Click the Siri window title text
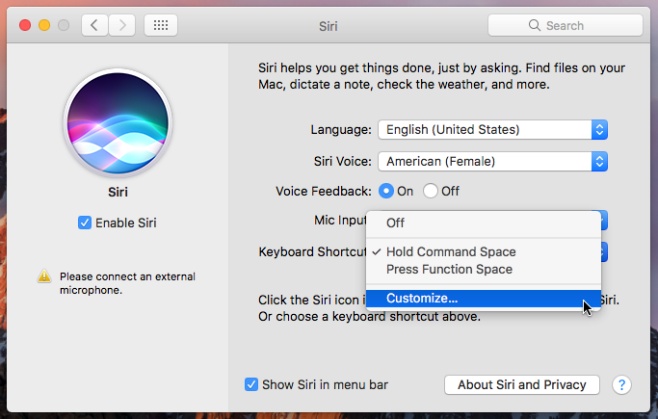Image resolution: width=658 pixels, height=419 pixels. click(x=328, y=26)
